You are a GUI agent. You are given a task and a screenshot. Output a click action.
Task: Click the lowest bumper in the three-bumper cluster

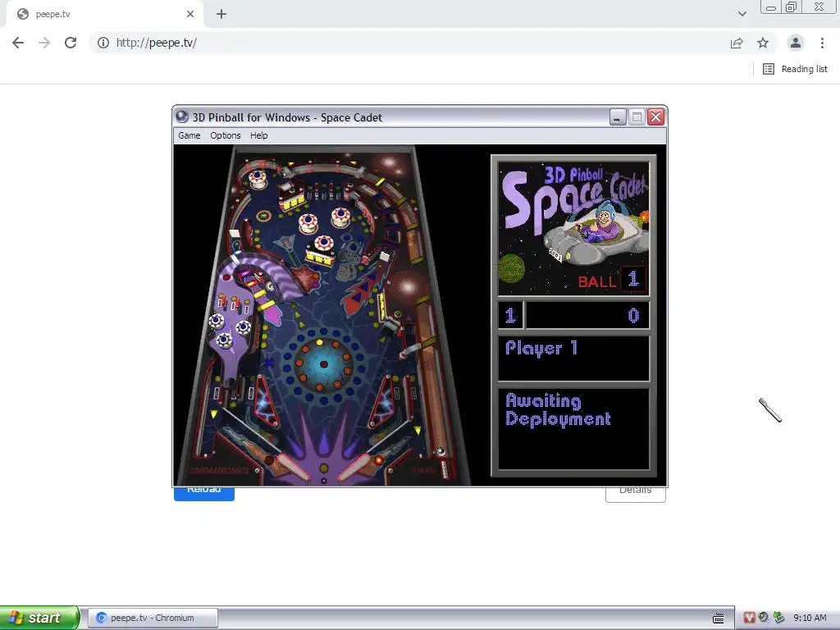pos(323,244)
